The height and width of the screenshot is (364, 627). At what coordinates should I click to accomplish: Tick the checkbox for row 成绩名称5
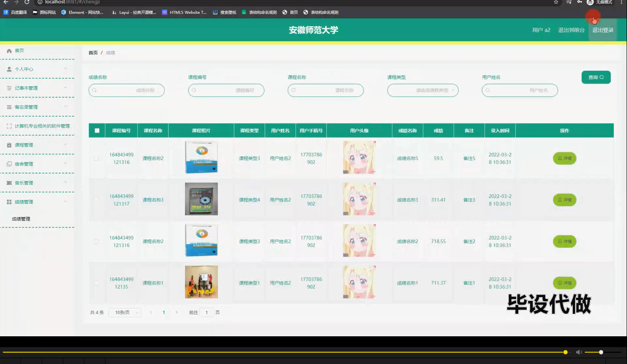click(96, 158)
